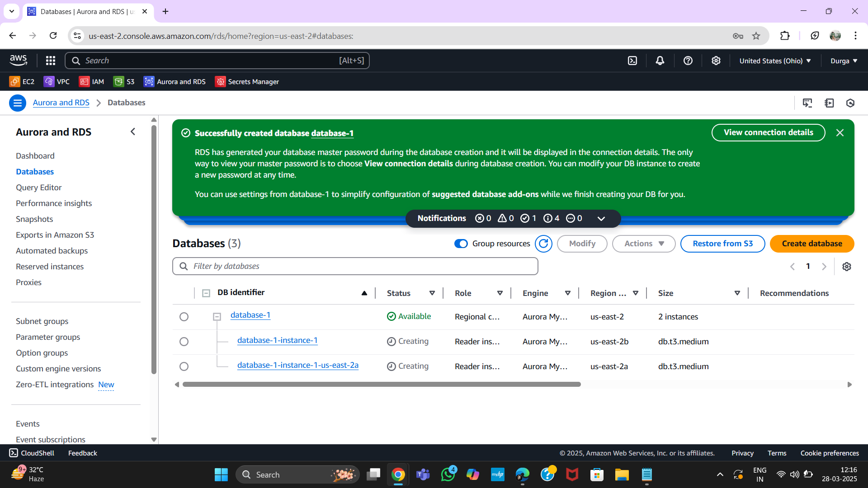
Task: Reload the browser page
Action: click(x=53, y=36)
